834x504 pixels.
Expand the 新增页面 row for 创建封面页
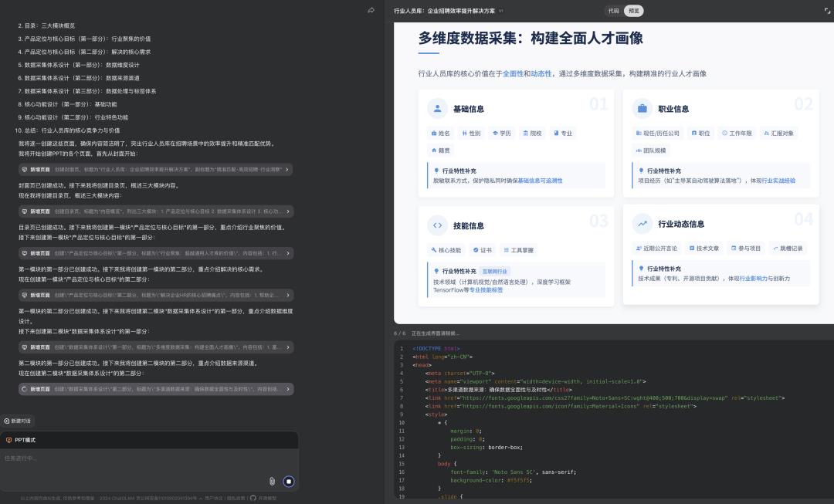(x=156, y=170)
